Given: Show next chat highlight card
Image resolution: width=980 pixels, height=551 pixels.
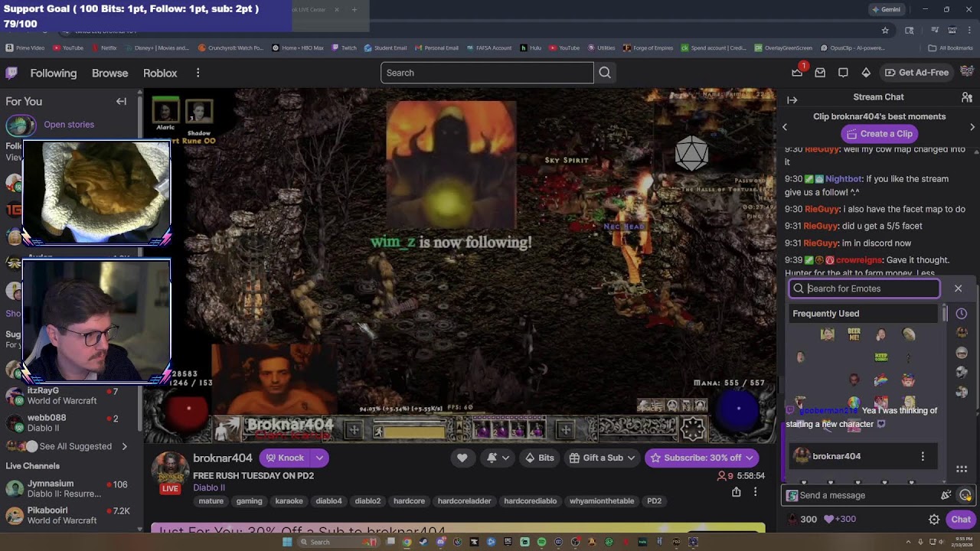Looking at the screenshot, I should pos(972,127).
